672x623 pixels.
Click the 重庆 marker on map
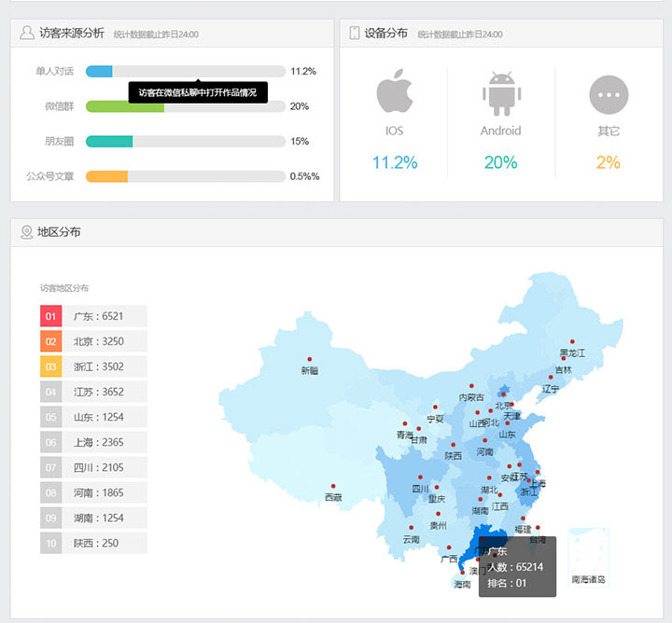pos(437,487)
